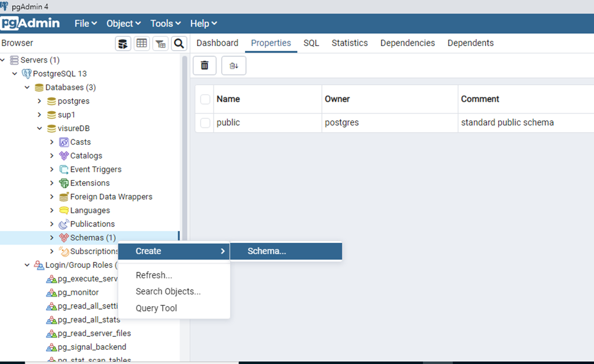This screenshot has width=594, height=364.
Task: Collapse the Servers tree node
Action: (2, 60)
